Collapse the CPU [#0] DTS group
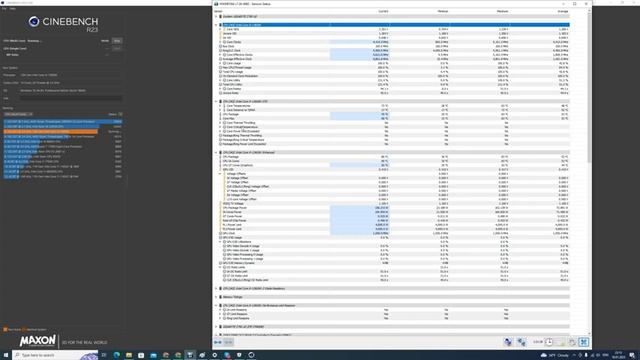This screenshot has width=640, height=360. 216,101
